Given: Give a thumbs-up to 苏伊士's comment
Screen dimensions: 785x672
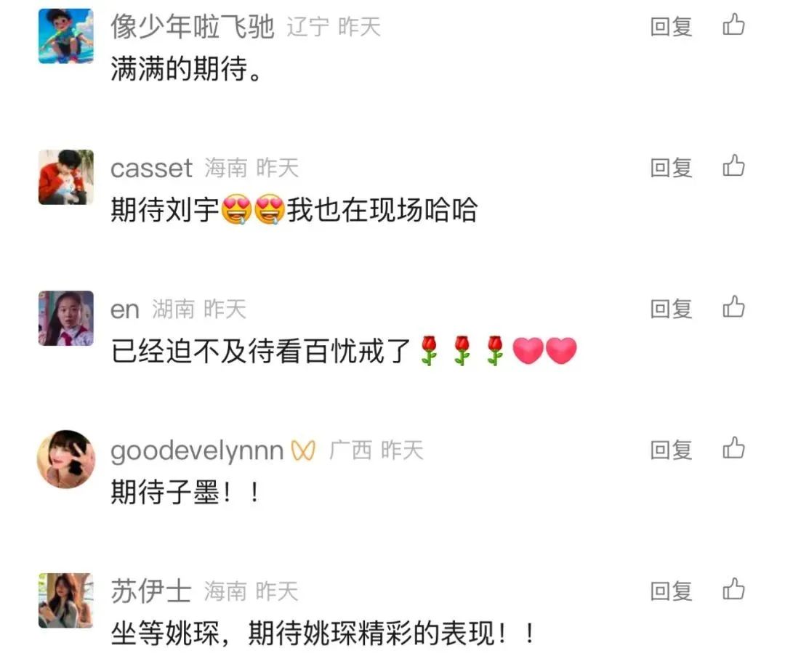Looking at the screenshot, I should pyautogui.click(x=733, y=589).
